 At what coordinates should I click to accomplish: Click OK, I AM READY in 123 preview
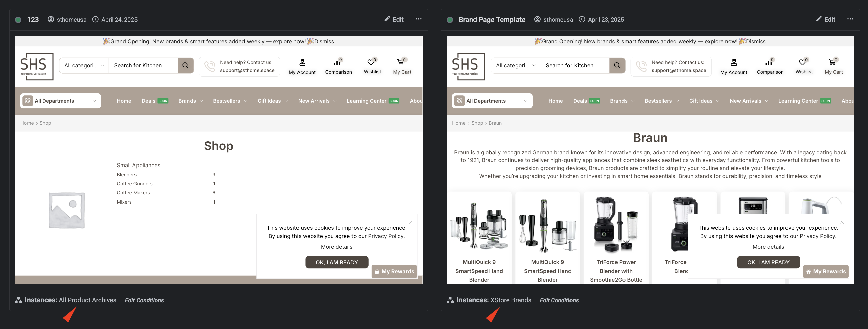[337, 262]
